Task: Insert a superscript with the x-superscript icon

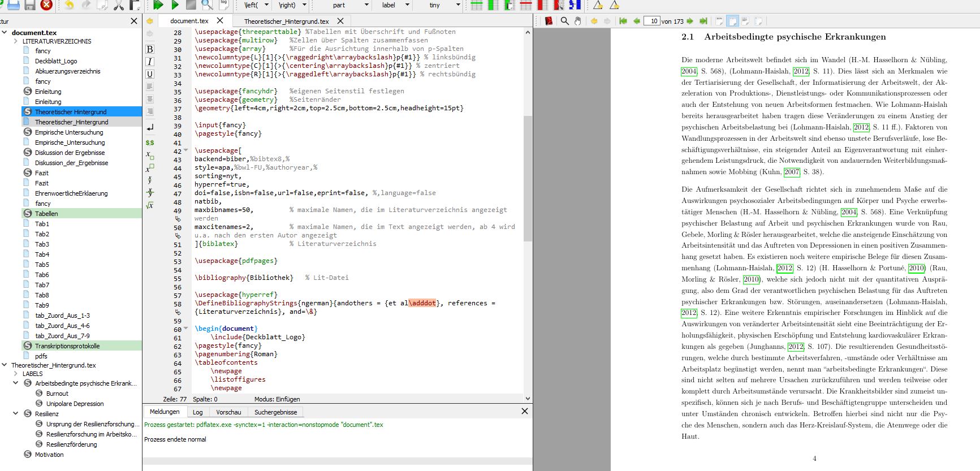Action: [150, 168]
